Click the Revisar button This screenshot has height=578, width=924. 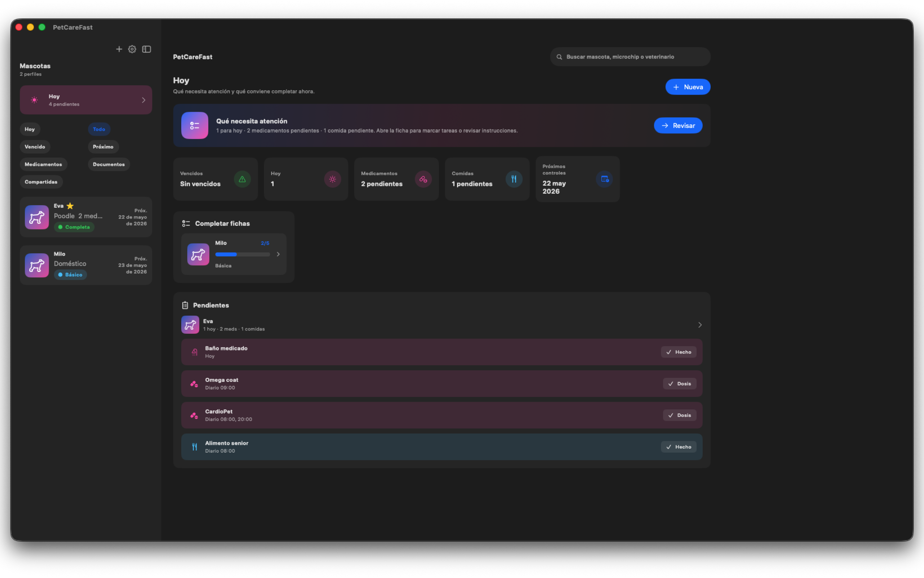point(678,125)
